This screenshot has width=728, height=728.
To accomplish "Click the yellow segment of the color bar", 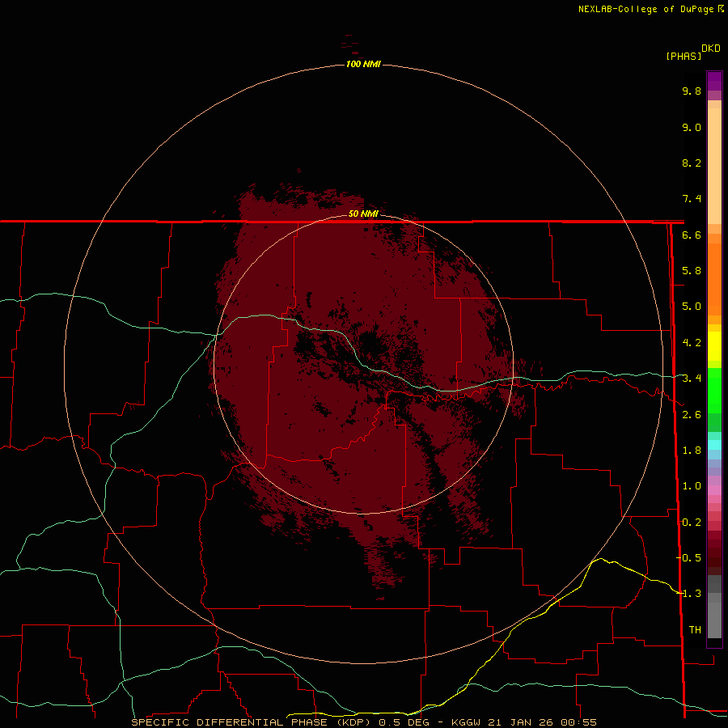I will 714,346.
